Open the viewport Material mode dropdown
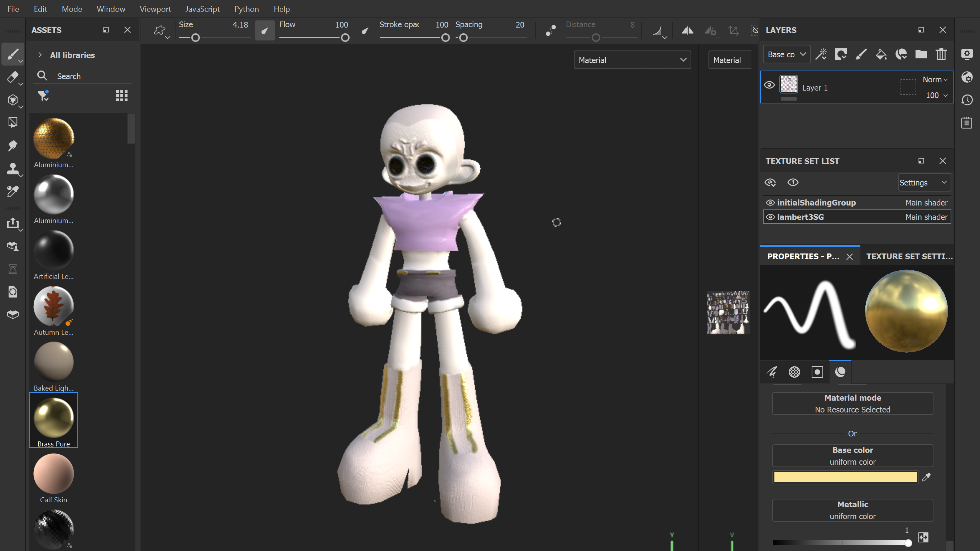The image size is (980, 551). point(632,60)
